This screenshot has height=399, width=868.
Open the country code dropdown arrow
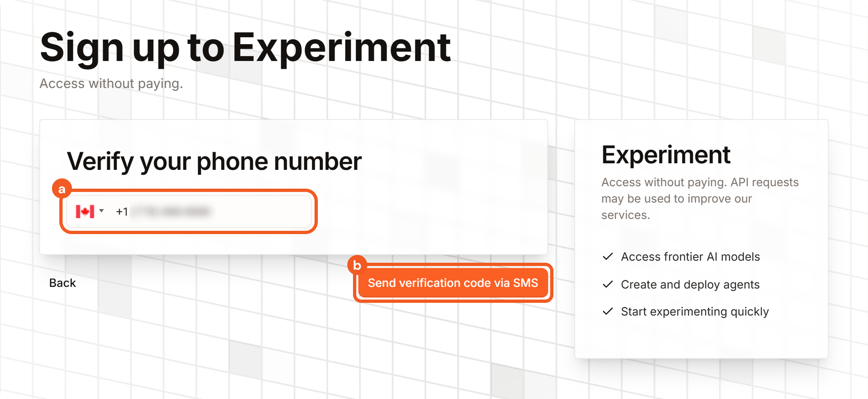tap(101, 211)
